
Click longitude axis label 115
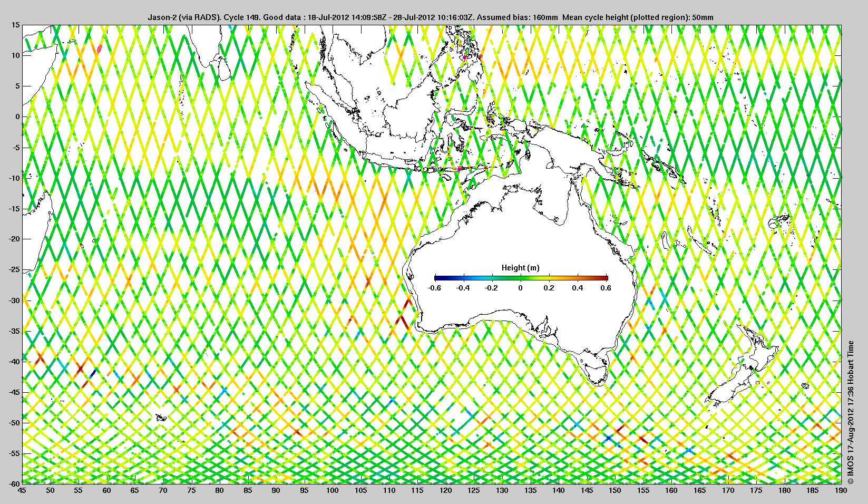pos(417,491)
